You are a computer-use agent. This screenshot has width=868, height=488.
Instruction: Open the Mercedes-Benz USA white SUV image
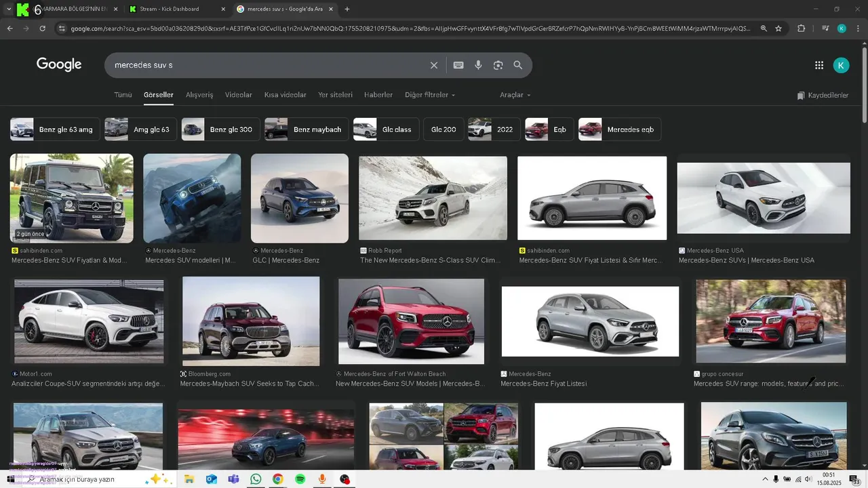tap(764, 198)
